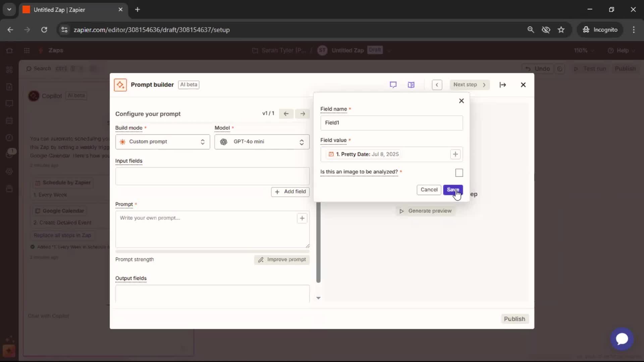Click the home icon in Zapier top bar
The height and width of the screenshot is (362, 644).
9,51
